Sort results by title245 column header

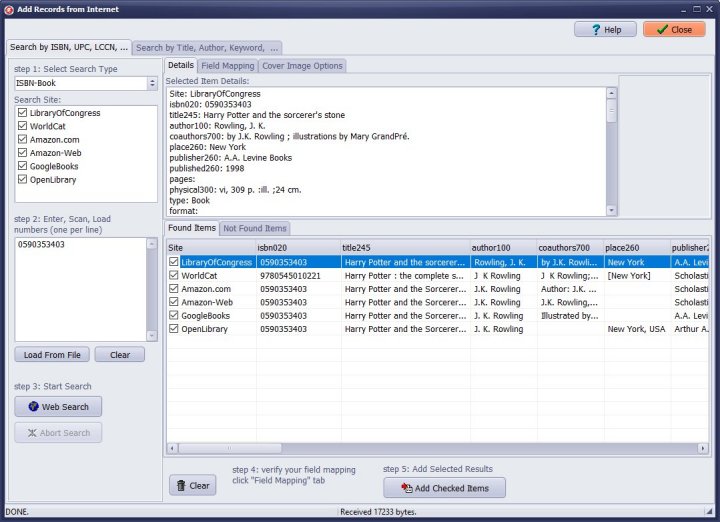[405, 247]
